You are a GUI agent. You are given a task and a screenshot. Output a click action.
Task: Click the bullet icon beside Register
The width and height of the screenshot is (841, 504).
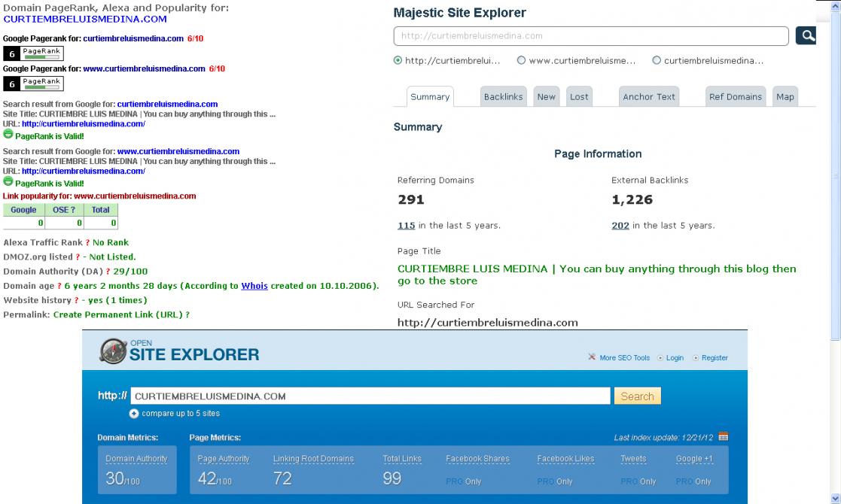coord(696,358)
